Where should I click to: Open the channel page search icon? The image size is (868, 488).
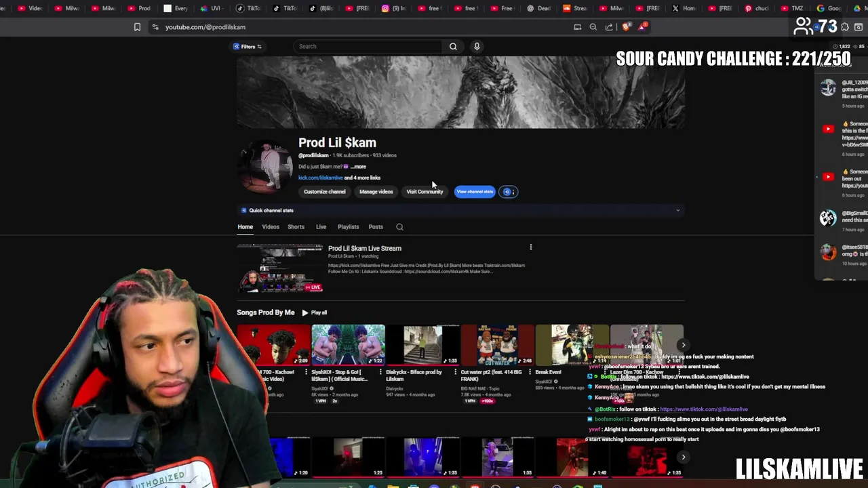399,227
